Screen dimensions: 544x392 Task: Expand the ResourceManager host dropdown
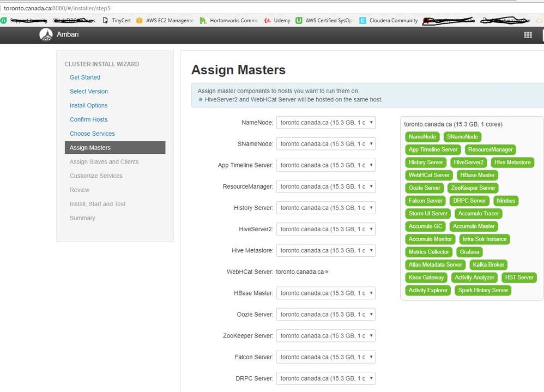coord(326,186)
